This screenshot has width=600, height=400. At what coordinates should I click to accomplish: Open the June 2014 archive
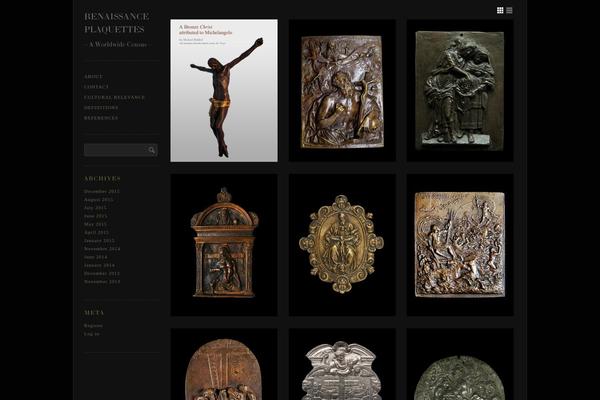[x=96, y=257]
